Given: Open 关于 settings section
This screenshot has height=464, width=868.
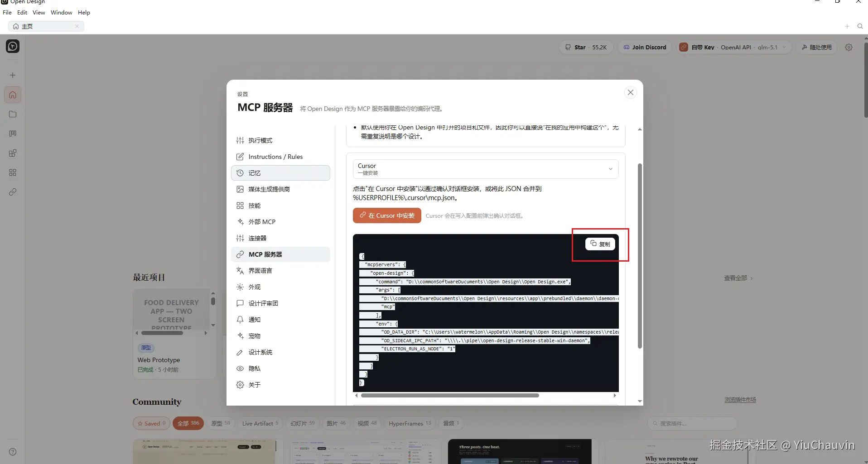Looking at the screenshot, I should [x=280, y=385].
